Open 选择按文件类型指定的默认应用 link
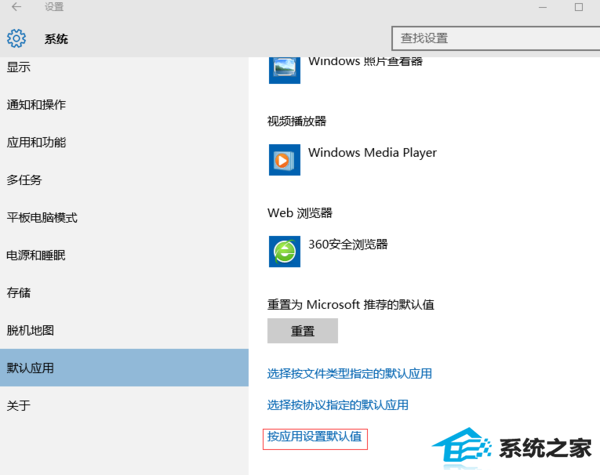The image size is (600, 475). pyautogui.click(x=349, y=374)
